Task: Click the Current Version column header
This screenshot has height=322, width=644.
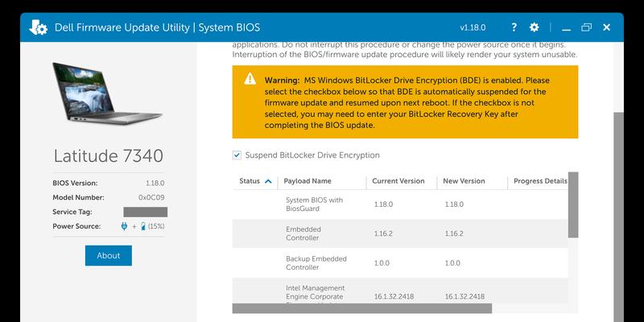Action: click(x=398, y=181)
